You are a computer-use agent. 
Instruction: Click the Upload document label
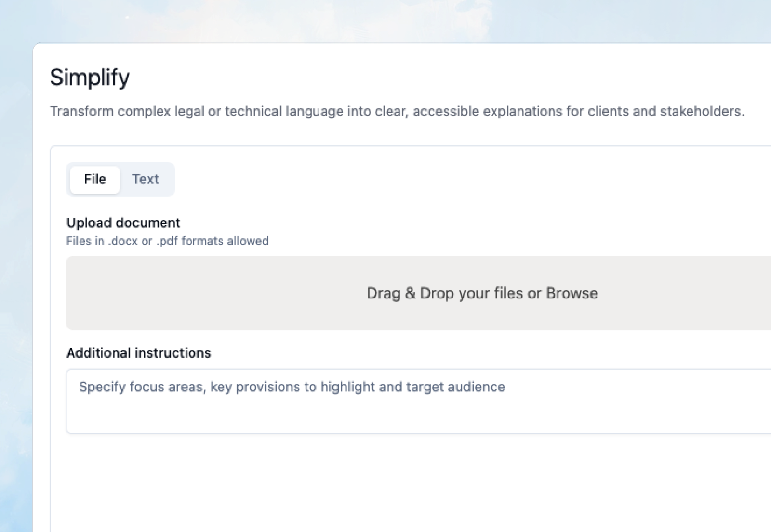[123, 222]
